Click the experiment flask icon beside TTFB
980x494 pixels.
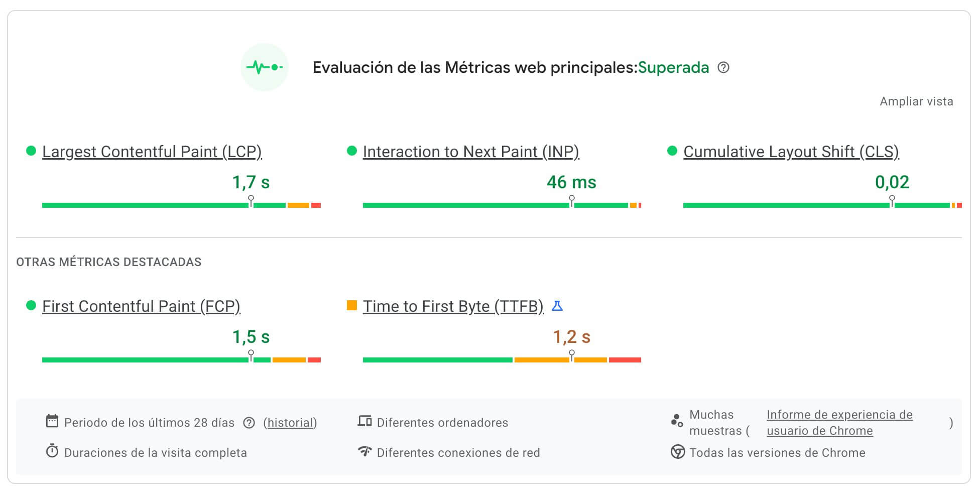coord(558,305)
